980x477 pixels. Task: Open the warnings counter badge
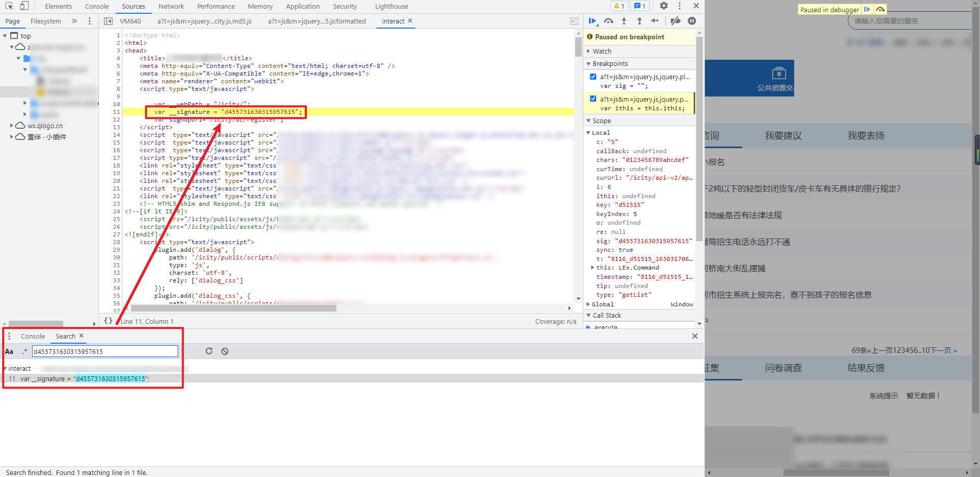(x=619, y=6)
